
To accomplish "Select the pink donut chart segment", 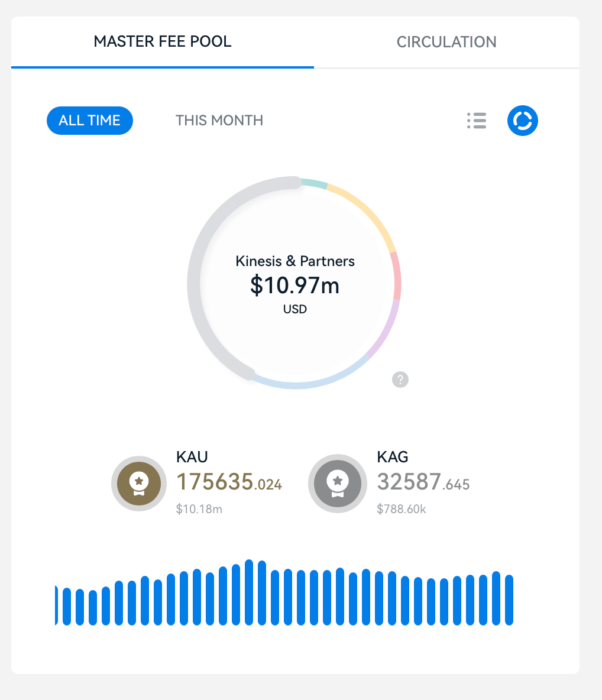I will coord(397,276).
